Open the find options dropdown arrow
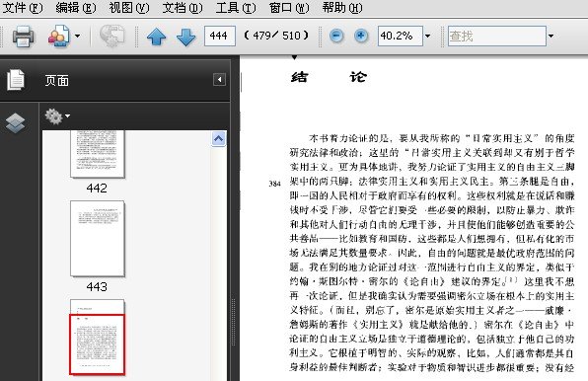Image resolution: width=588 pixels, height=381 pixels. [551, 36]
